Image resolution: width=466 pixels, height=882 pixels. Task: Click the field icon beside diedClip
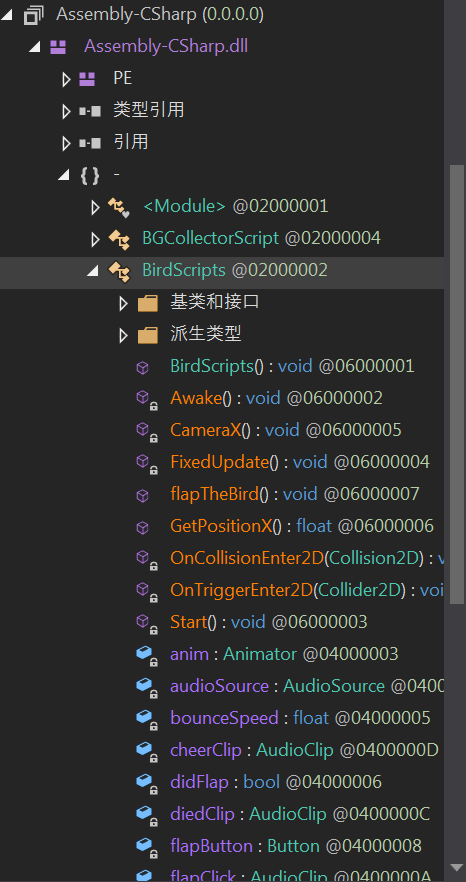click(146, 816)
